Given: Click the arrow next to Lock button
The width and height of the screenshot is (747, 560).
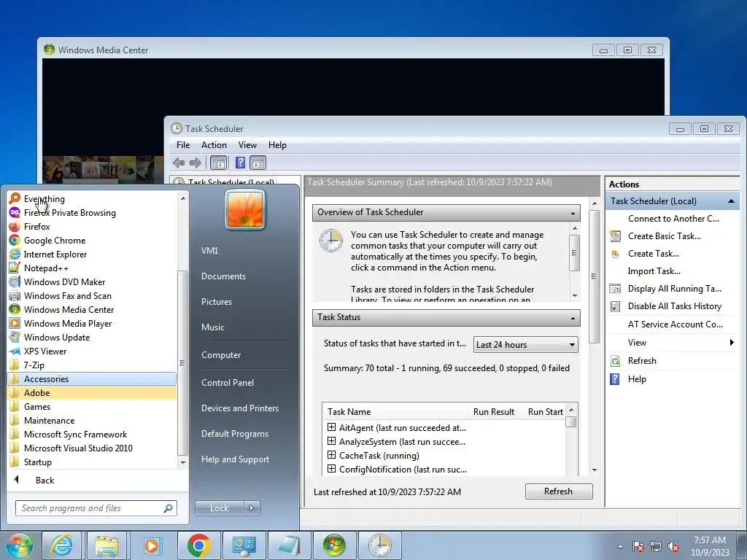Looking at the screenshot, I should [x=252, y=508].
